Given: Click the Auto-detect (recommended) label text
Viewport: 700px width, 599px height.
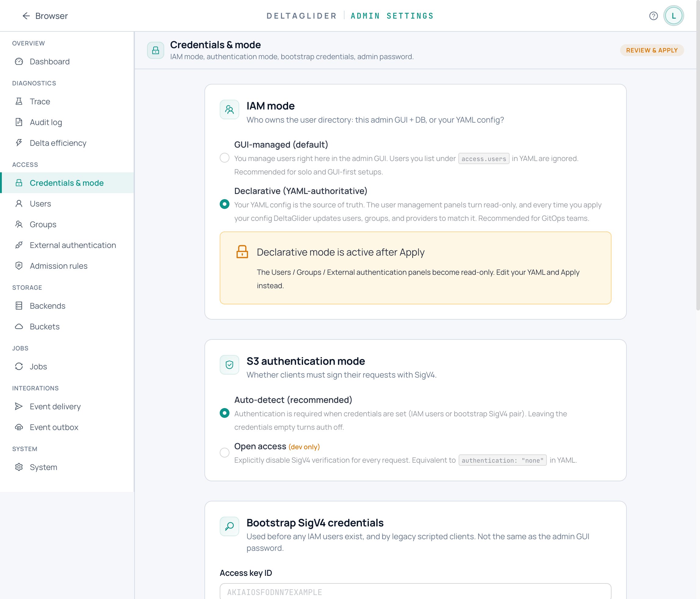Looking at the screenshot, I should (x=293, y=400).
